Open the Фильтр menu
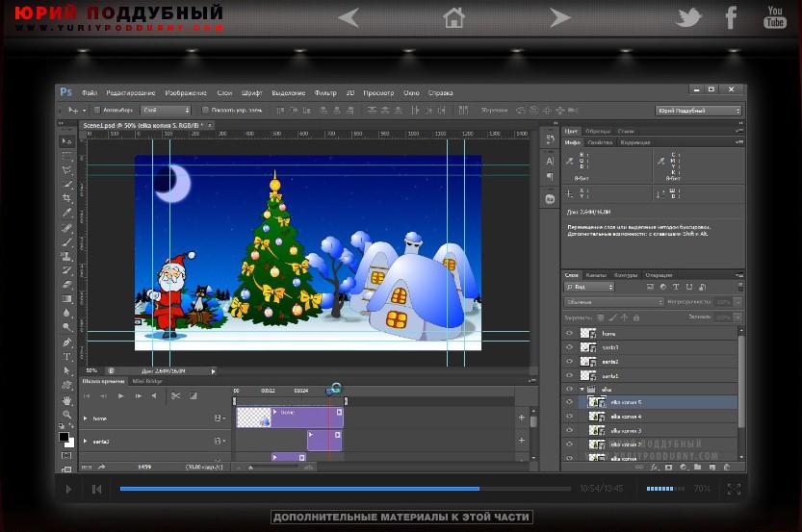This screenshot has width=802, height=532. coord(325,93)
